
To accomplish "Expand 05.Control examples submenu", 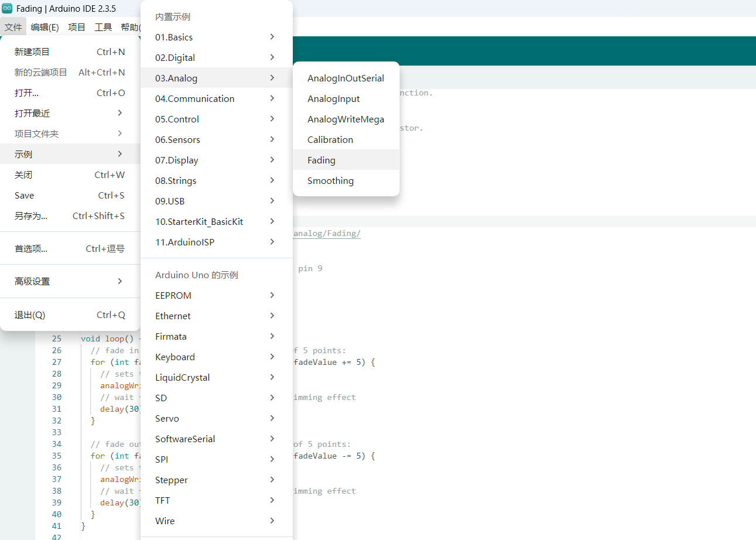I will (217, 119).
